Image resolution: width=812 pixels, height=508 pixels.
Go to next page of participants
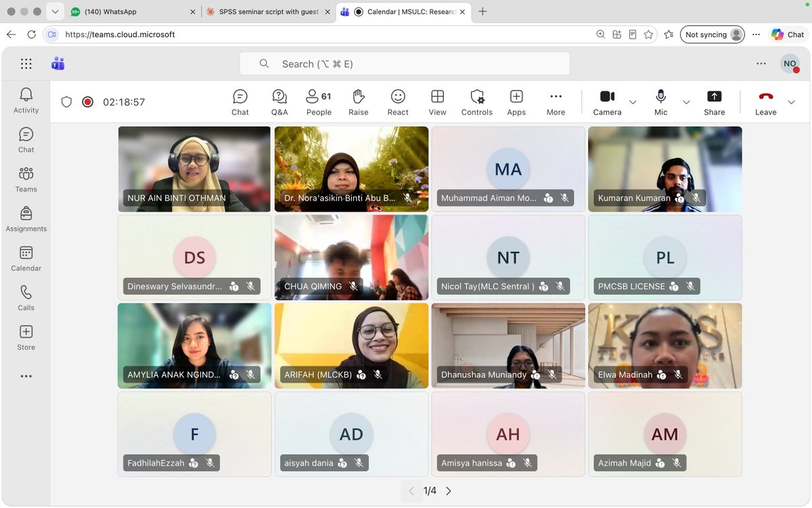tap(448, 491)
